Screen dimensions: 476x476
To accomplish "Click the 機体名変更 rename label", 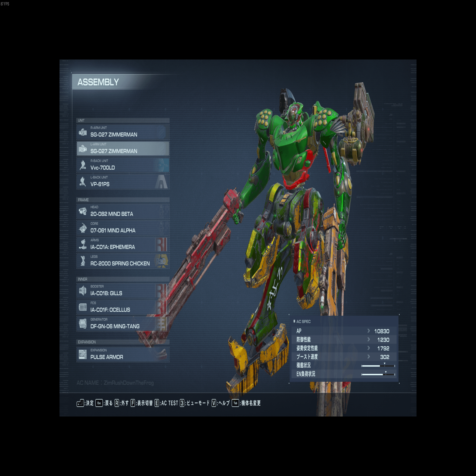I will point(251,403).
